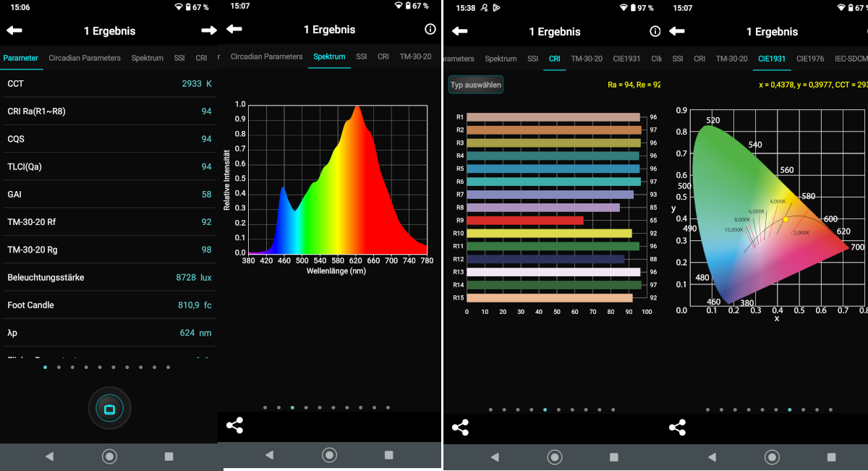Select SSI tab on the Spektrum screen

[362, 56]
